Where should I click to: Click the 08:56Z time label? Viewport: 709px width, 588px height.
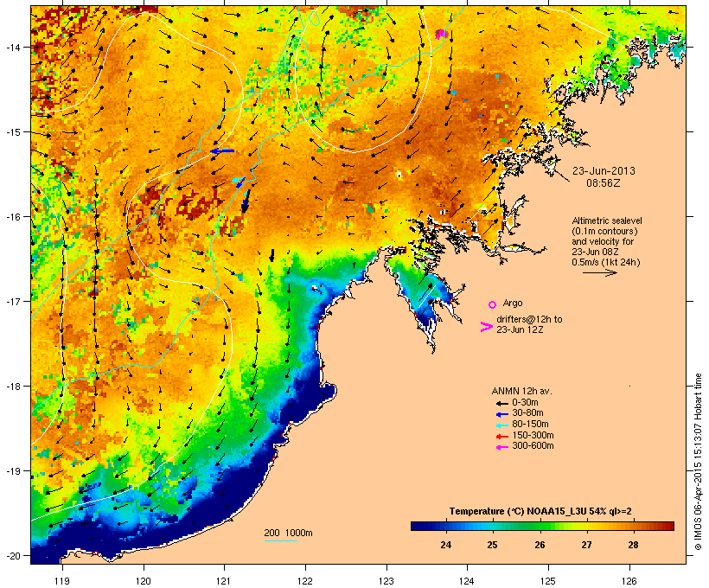[604, 183]
